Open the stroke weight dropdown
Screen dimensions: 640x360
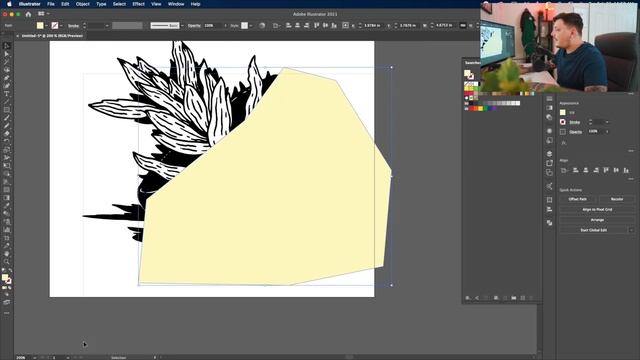pos(107,26)
